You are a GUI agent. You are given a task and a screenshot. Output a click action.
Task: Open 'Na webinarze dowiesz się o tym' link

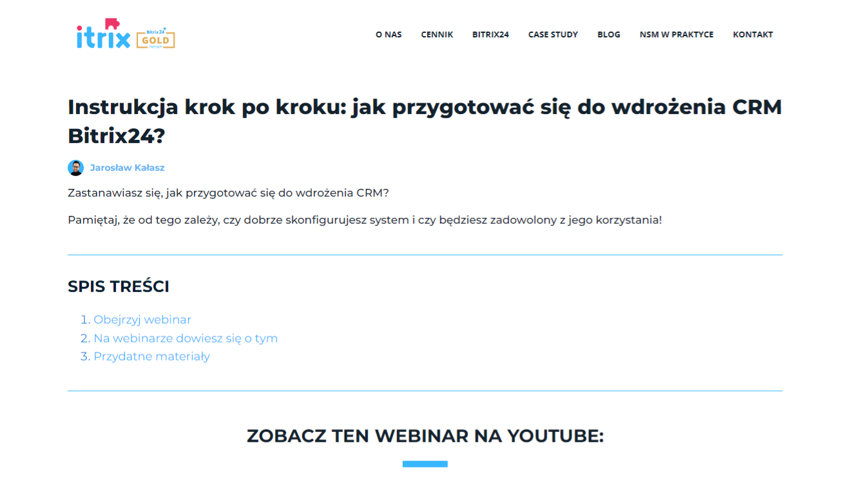point(185,338)
